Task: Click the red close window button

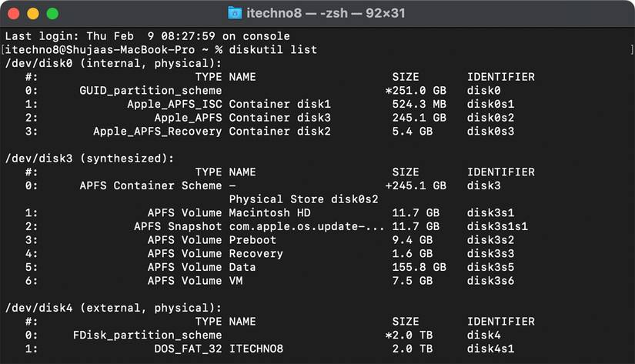Action: [14, 14]
